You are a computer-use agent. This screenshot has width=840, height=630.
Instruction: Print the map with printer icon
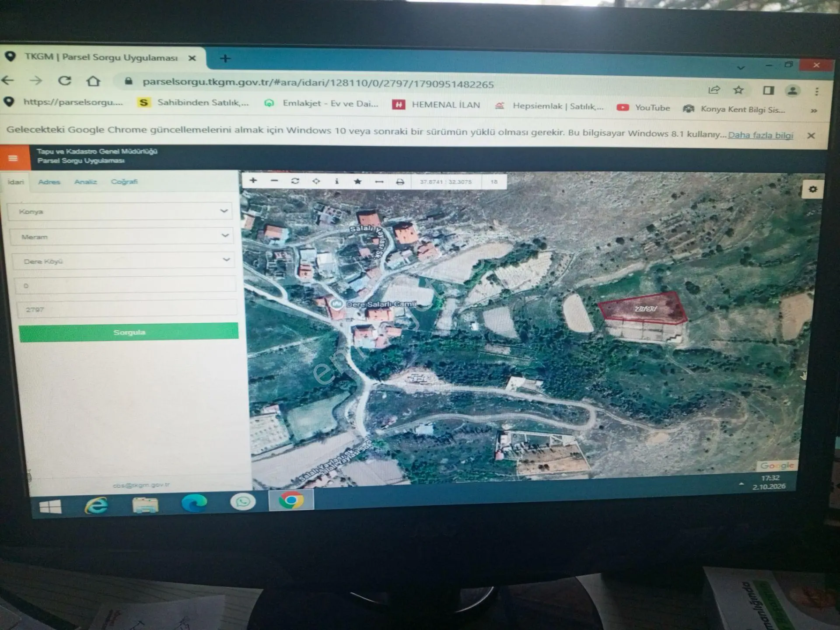400,182
